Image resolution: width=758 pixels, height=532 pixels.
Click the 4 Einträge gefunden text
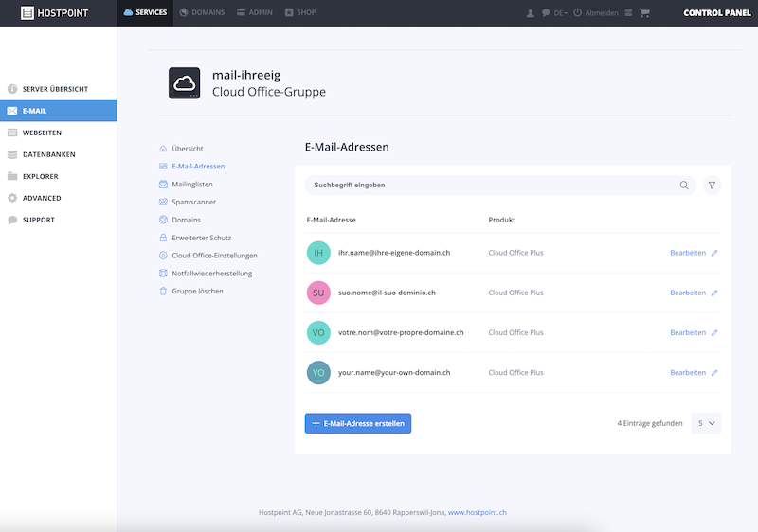(x=650, y=423)
